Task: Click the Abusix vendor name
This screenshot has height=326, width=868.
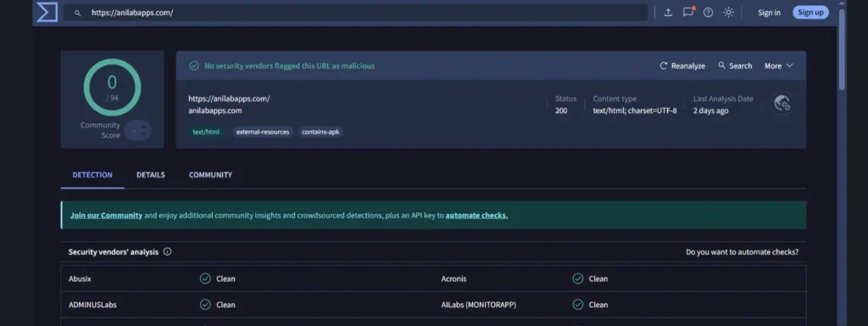Action: click(80, 278)
